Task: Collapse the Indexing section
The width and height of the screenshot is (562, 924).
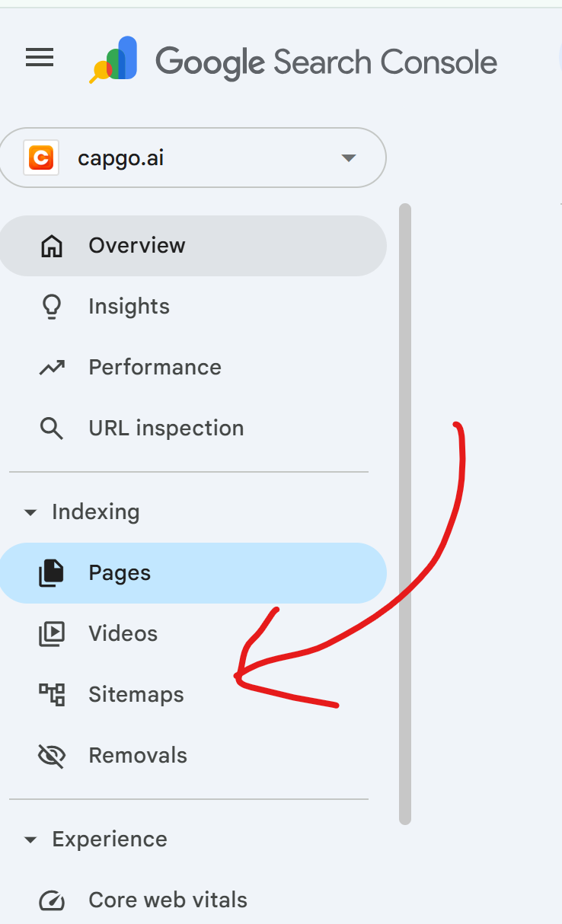Action: [30, 512]
